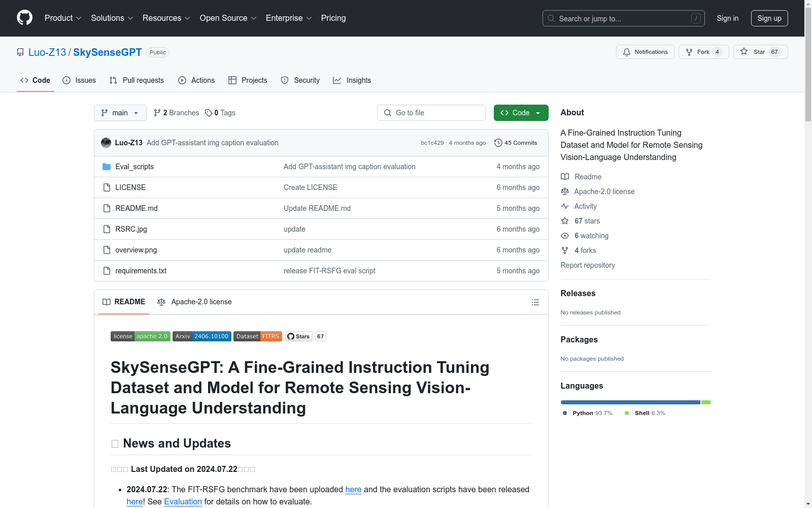Open the license apache 2.0 badge
The height and width of the screenshot is (508, 812).
tap(141, 336)
